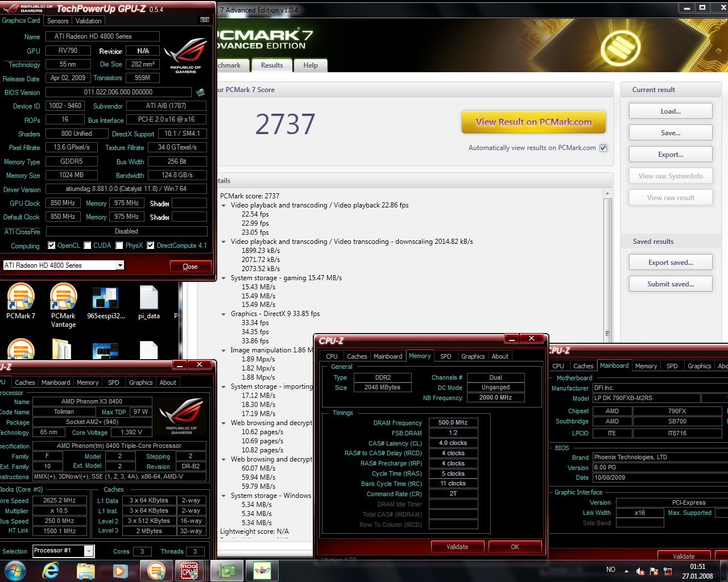Select the Results tab in PCMark 7

point(272,65)
